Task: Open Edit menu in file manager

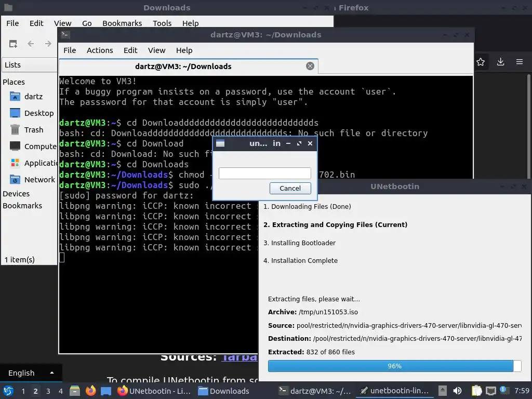Action: [x=36, y=23]
